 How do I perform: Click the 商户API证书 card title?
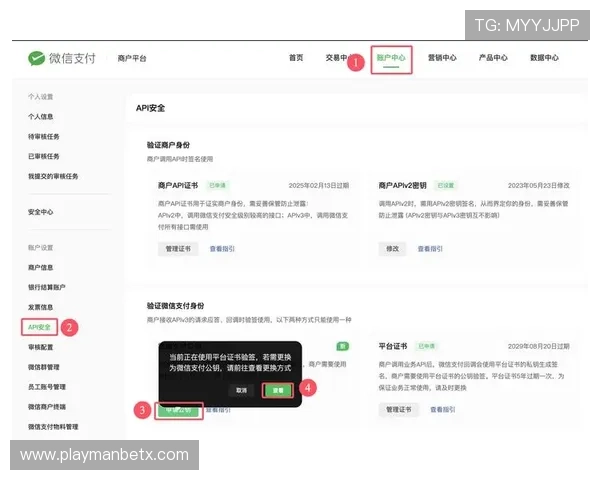[178, 185]
